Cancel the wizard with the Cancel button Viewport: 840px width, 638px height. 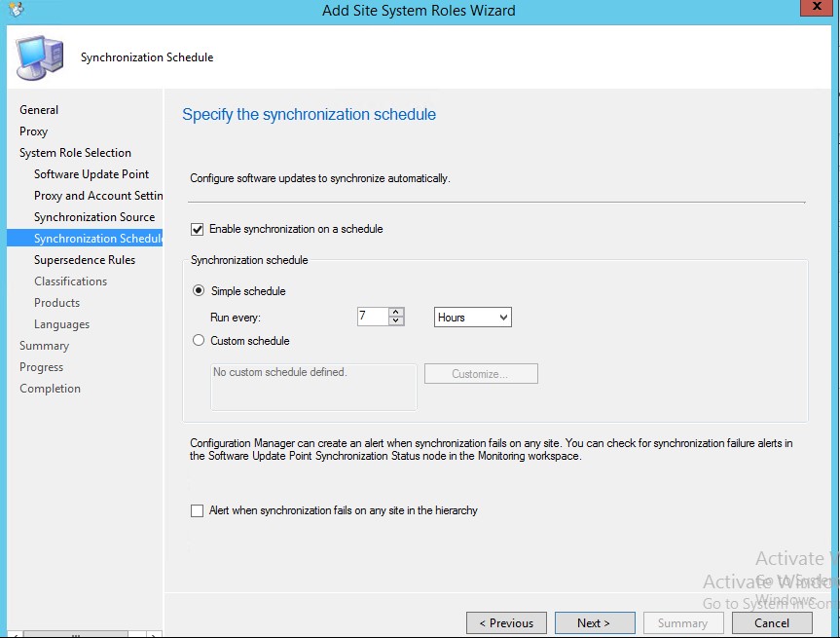(x=771, y=623)
